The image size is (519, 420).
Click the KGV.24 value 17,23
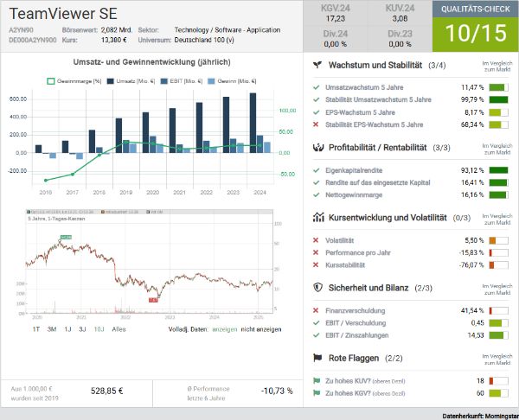click(336, 18)
